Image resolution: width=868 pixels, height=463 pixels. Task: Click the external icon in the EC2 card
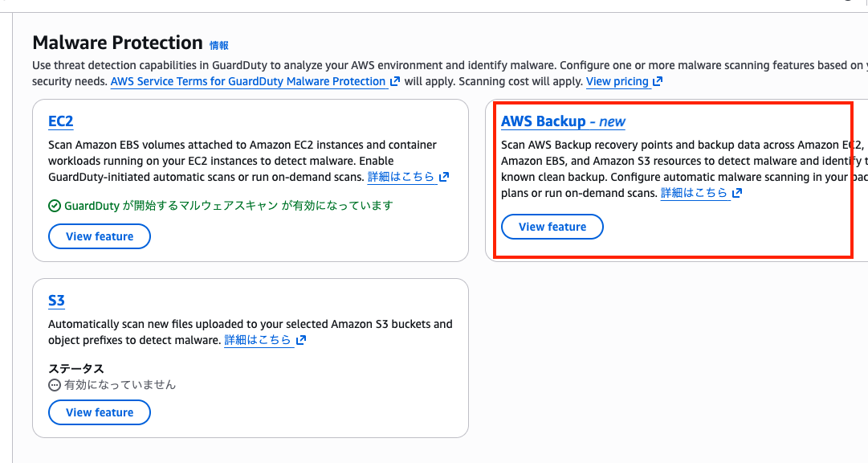(x=444, y=177)
